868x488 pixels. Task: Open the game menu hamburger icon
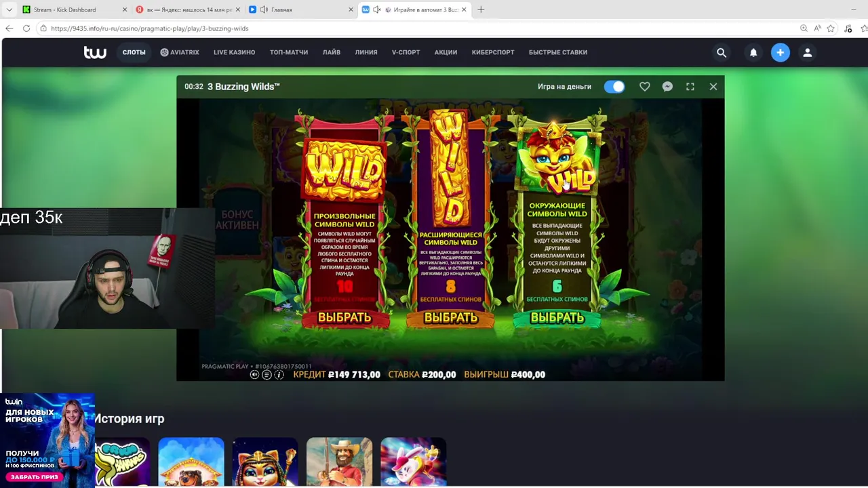(x=267, y=375)
